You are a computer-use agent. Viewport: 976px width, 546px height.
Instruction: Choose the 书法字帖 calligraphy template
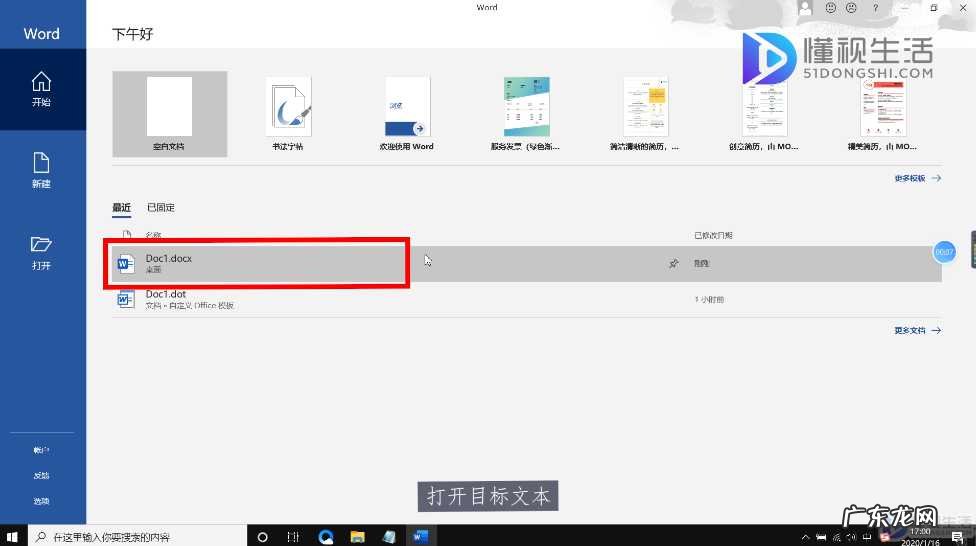click(288, 113)
